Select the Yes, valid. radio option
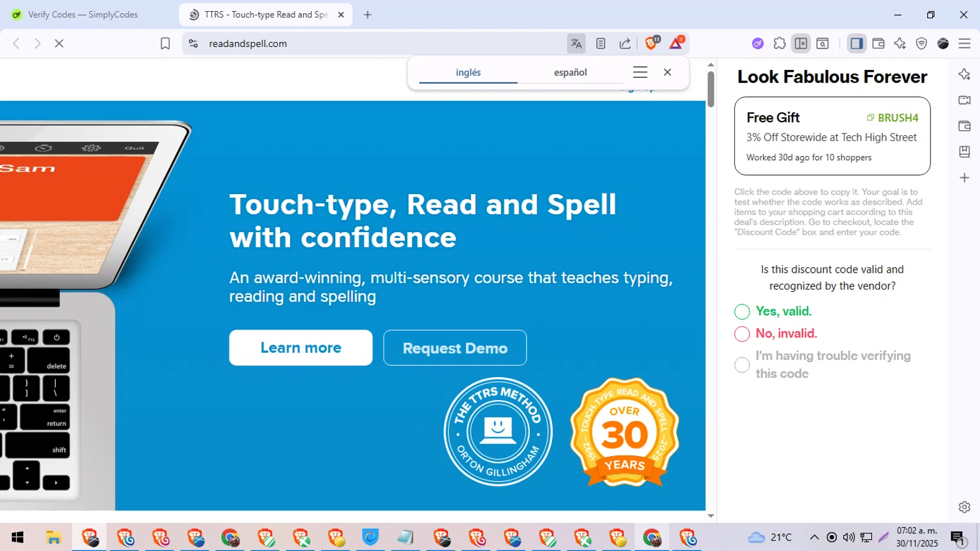980x551 pixels. [742, 312]
